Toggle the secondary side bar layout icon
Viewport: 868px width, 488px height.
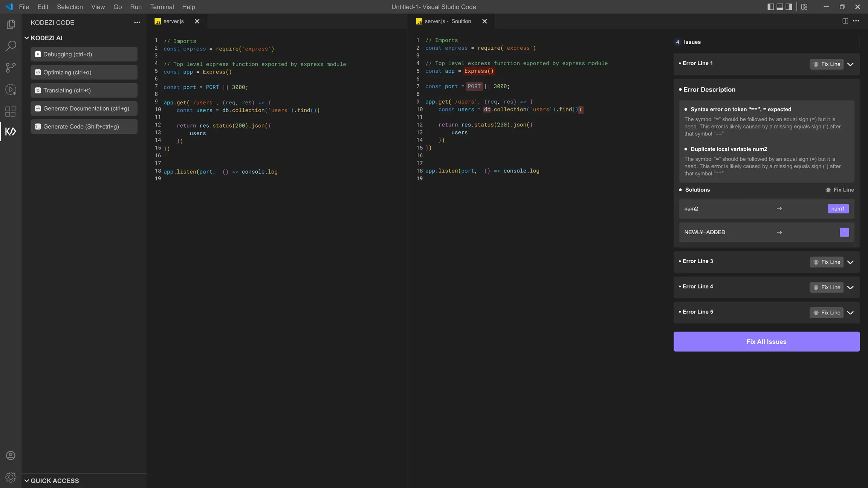point(789,7)
